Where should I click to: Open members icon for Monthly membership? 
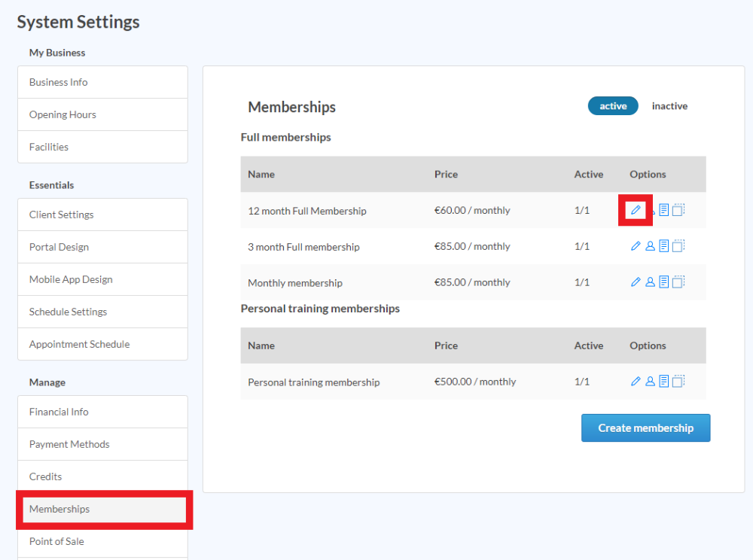click(x=650, y=282)
